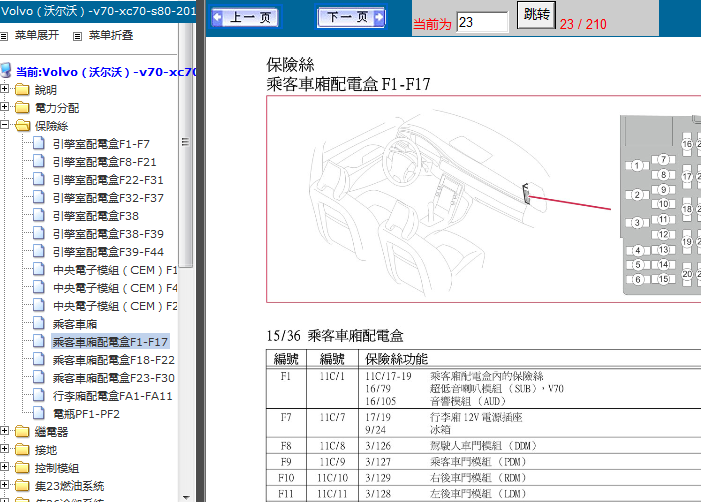Screen dimensions: 701x502
Task: Expand the 集23燃油系統 folder
Action: [x=4, y=485]
